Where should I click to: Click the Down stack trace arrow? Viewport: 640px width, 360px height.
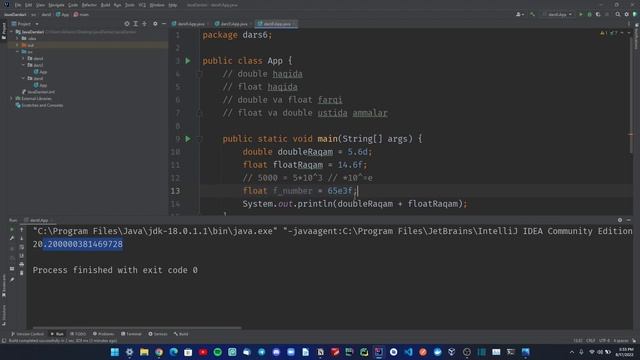tap(22, 238)
